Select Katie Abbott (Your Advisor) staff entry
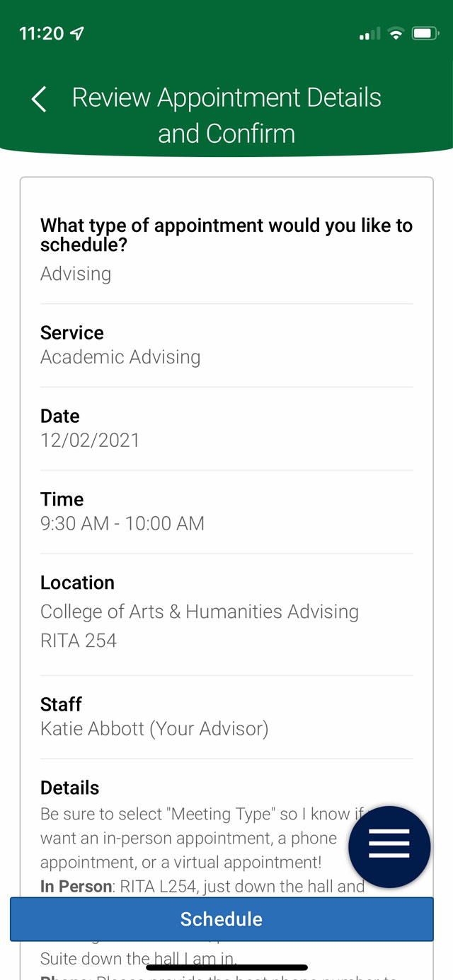Image resolution: width=453 pixels, height=980 pixels. 154,729
